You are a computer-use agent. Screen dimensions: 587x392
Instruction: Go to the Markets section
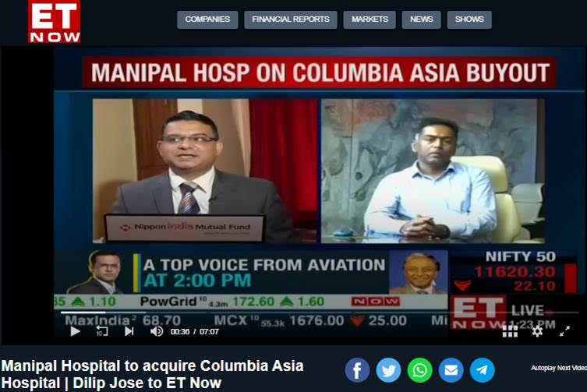click(370, 19)
